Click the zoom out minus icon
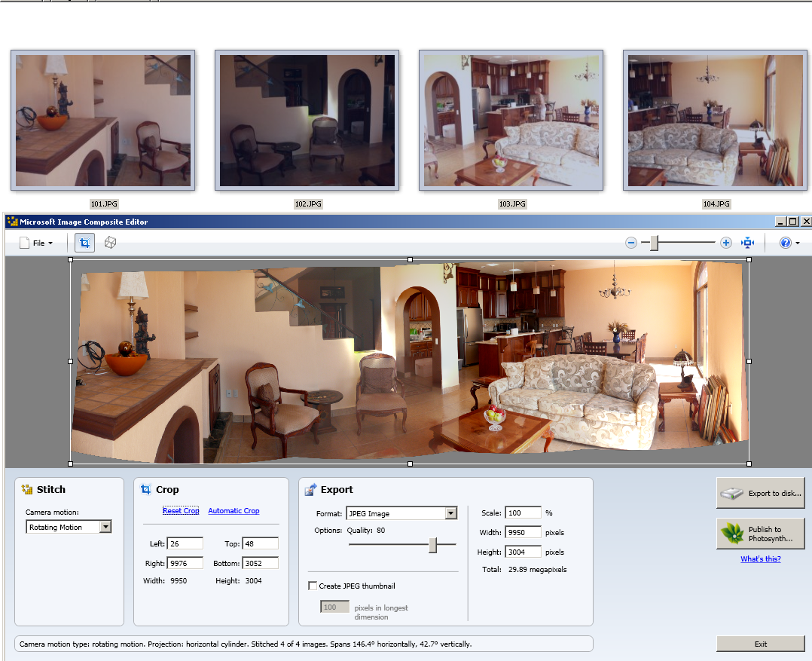Image resolution: width=812 pixels, height=661 pixels. click(630, 243)
